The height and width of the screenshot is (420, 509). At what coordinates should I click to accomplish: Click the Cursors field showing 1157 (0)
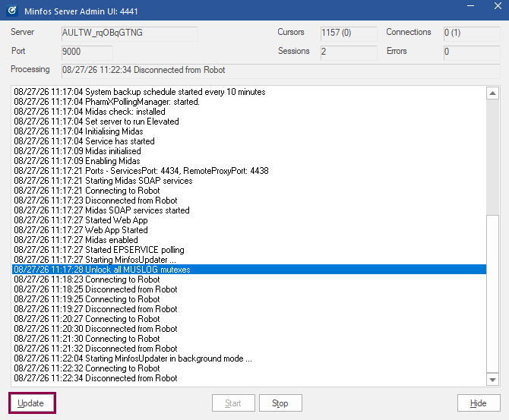coord(349,33)
